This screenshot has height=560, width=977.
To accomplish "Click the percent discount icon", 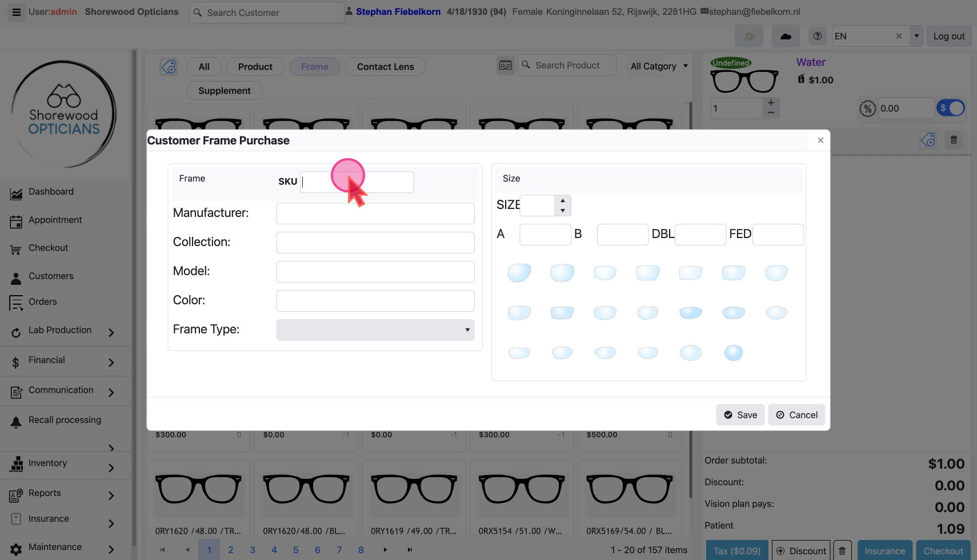I will click(x=867, y=108).
